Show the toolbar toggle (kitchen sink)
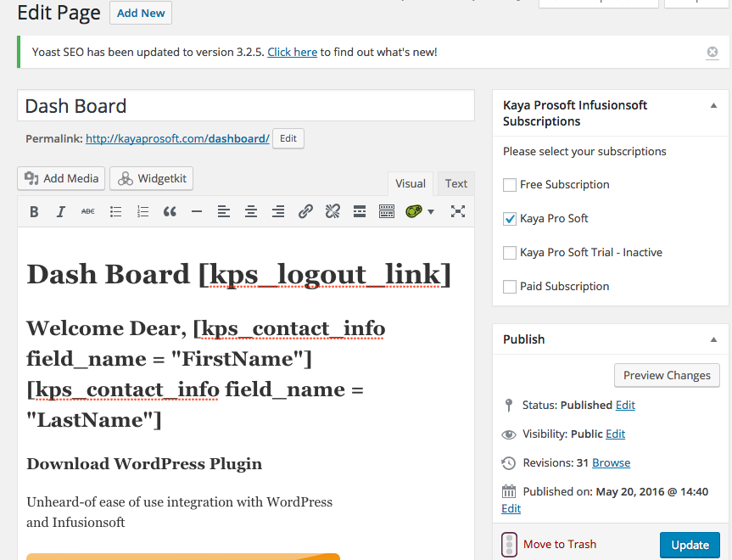732x560 pixels. (387, 212)
